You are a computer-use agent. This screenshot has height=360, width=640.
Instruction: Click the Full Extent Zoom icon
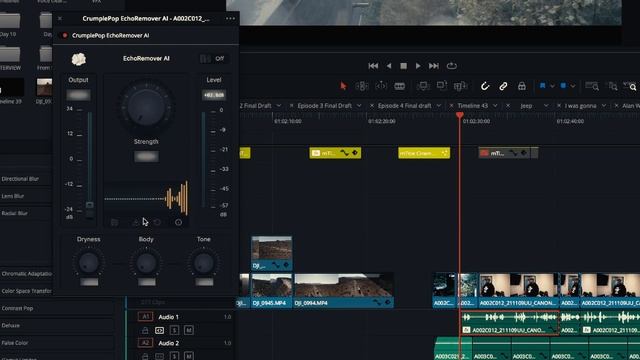[592, 86]
